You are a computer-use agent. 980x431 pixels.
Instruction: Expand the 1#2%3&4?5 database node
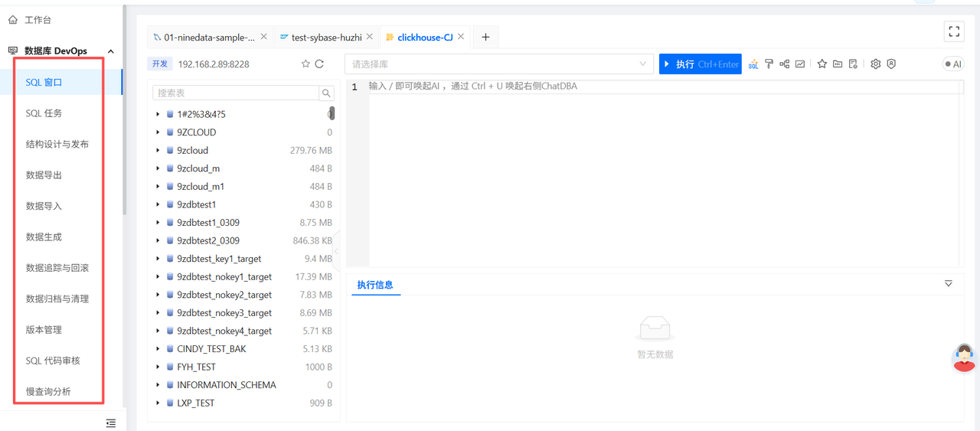[158, 115]
